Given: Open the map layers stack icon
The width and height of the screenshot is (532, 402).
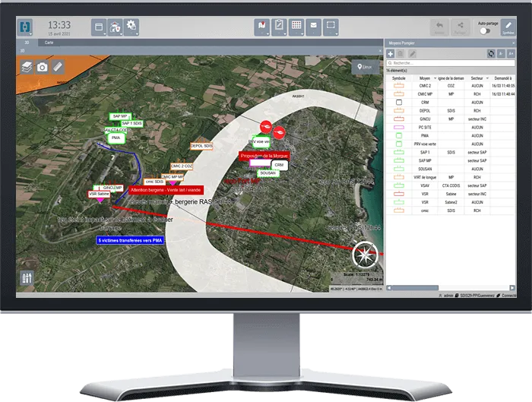Looking at the screenshot, I should pyautogui.click(x=27, y=67).
